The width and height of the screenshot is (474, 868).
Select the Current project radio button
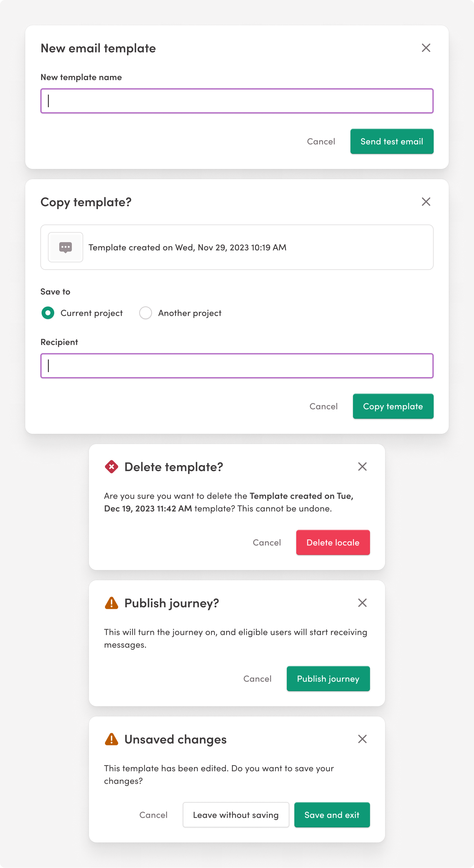(48, 313)
